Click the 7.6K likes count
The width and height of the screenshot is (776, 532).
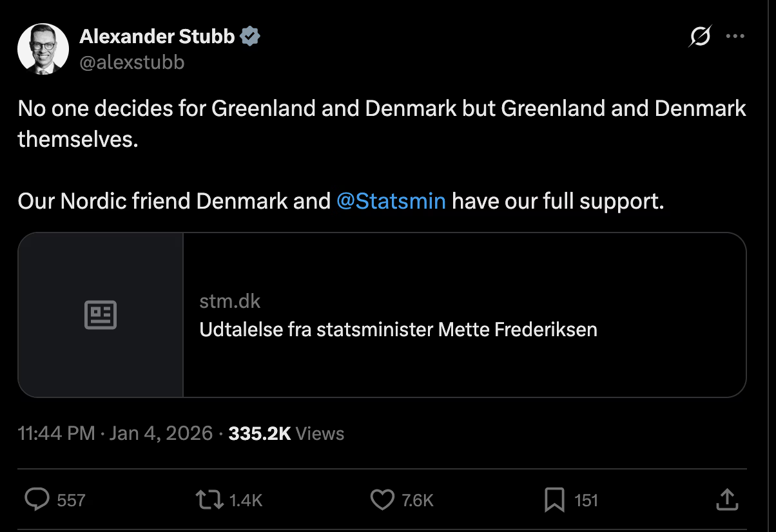pos(418,500)
